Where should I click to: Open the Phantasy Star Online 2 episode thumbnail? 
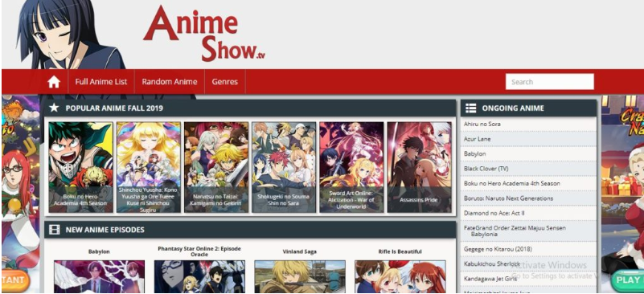pyautogui.click(x=199, y=277)
